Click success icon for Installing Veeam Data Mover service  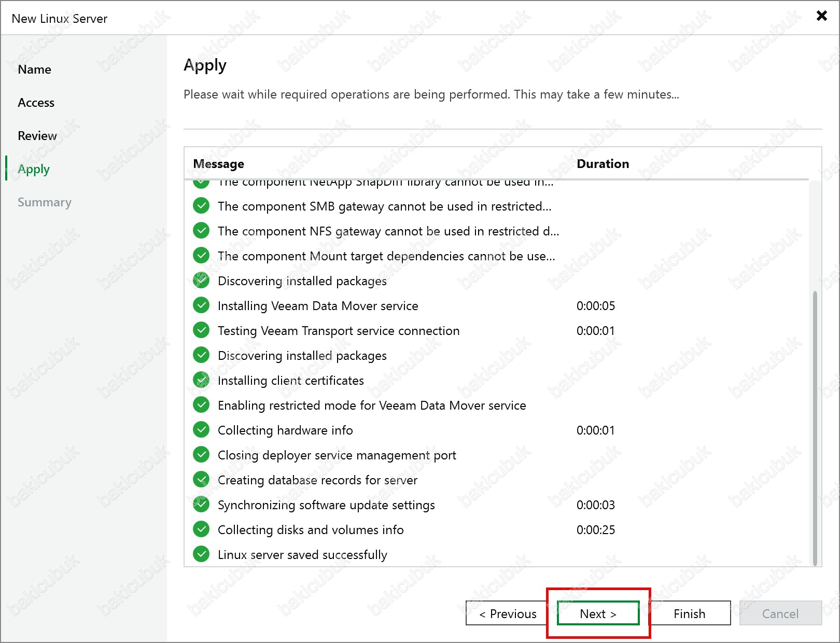(201, 305)
